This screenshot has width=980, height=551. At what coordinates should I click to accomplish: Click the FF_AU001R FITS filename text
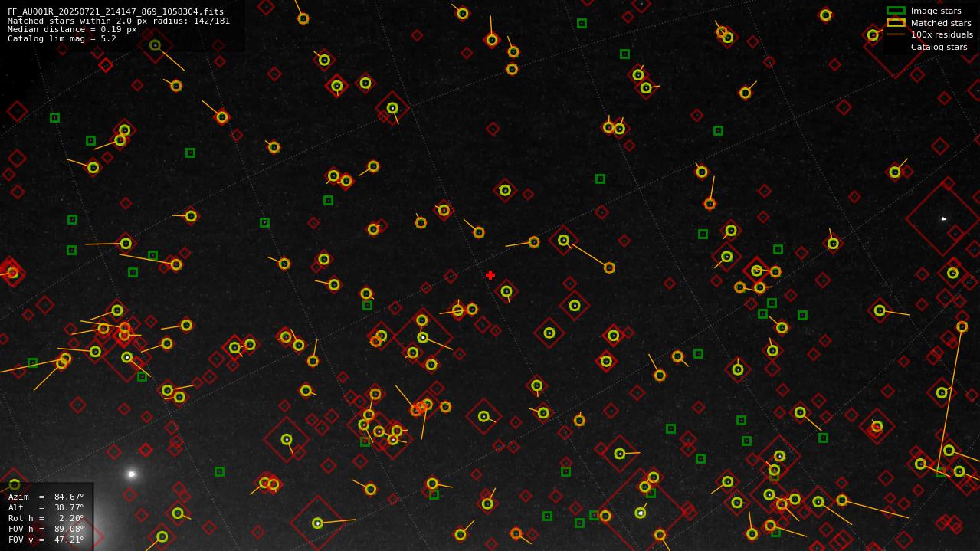pos(116,12)
